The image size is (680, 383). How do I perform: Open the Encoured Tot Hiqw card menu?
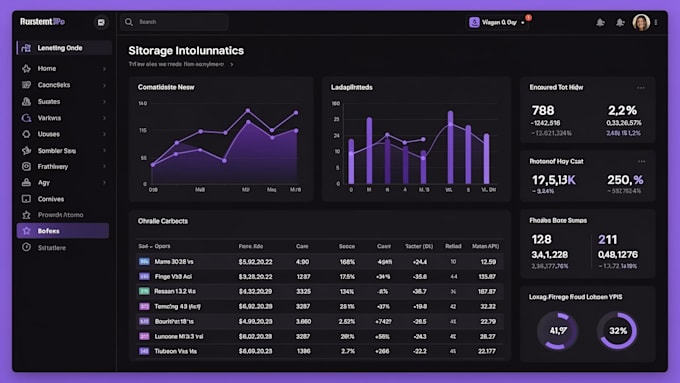(641, 88)
